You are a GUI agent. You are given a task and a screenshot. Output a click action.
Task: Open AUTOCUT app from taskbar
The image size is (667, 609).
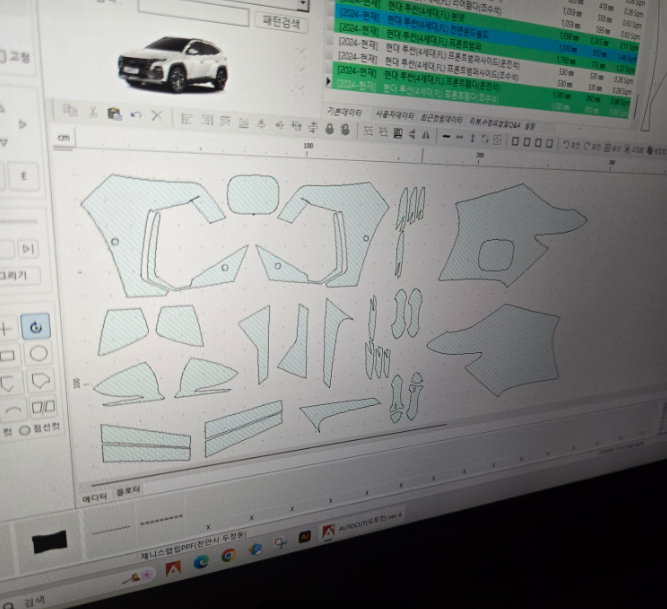point(362,528)
